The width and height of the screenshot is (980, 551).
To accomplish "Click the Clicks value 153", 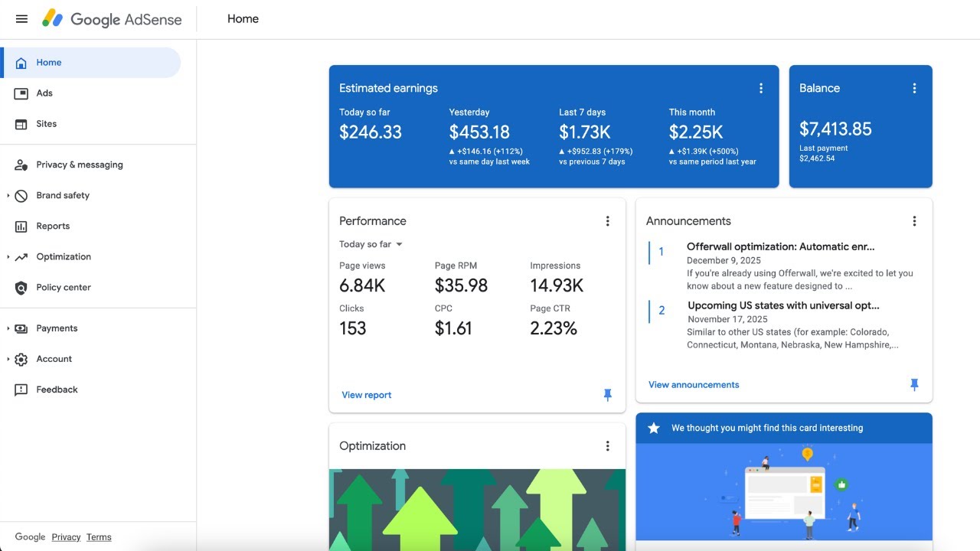I will click(x=353, y=328).
